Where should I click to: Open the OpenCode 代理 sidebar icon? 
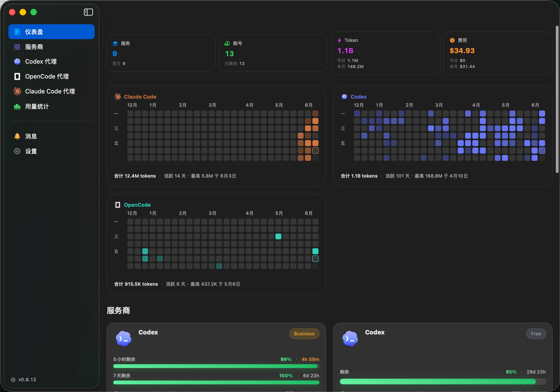click(x=17, y=76)
